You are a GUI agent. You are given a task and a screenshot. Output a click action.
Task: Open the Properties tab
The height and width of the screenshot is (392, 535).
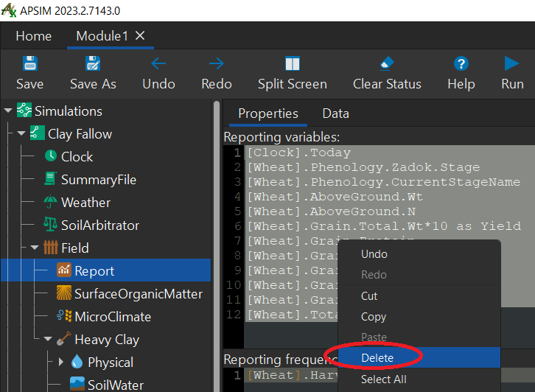[268, 113]
